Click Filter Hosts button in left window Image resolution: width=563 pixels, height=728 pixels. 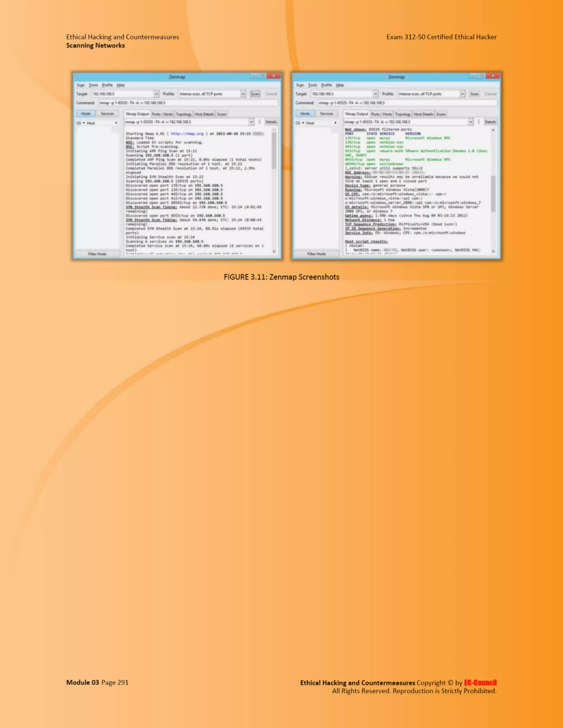(97, 254)
